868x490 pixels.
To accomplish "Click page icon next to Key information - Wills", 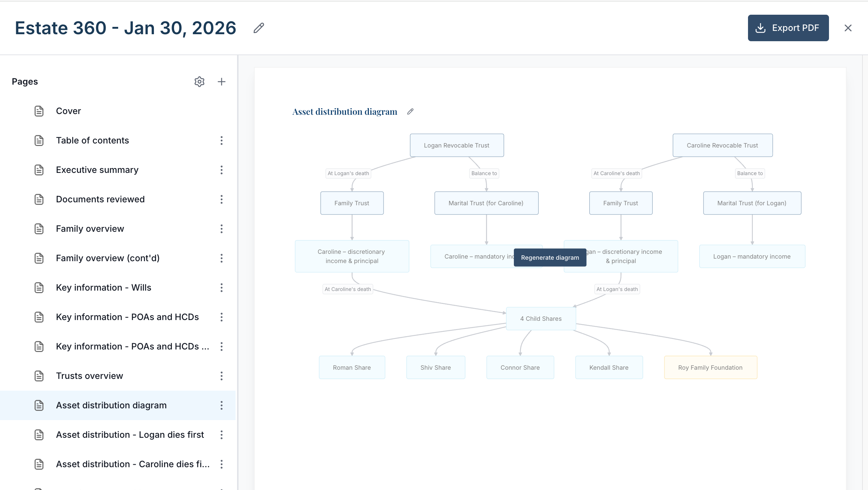I will pos(39,288).
